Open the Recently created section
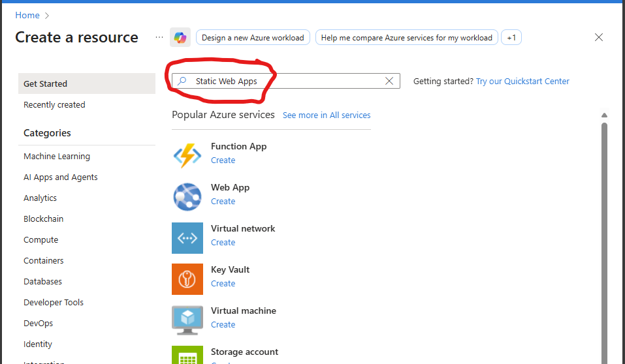The width and height of the screenshot is (625, 364). 54,104
